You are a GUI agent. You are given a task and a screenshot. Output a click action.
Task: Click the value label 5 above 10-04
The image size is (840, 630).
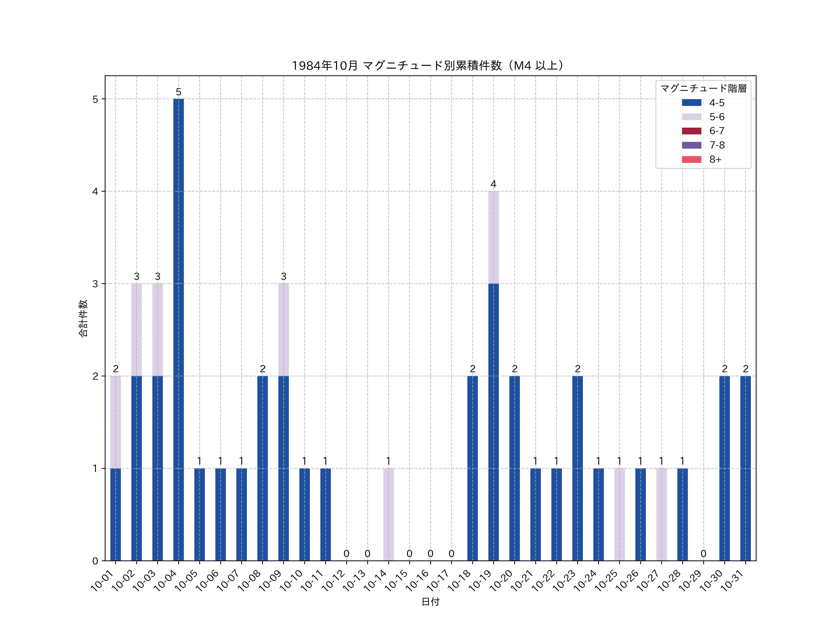178,92
